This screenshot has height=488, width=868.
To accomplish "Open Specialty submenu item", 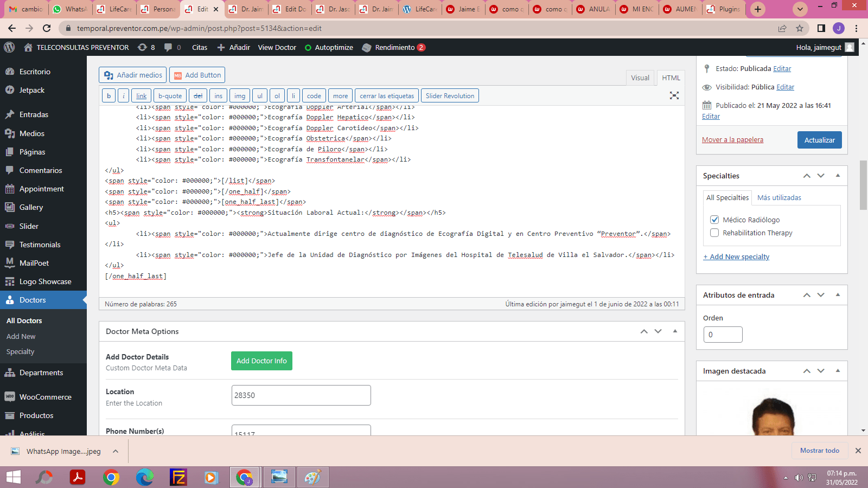I will coord(21,351).
